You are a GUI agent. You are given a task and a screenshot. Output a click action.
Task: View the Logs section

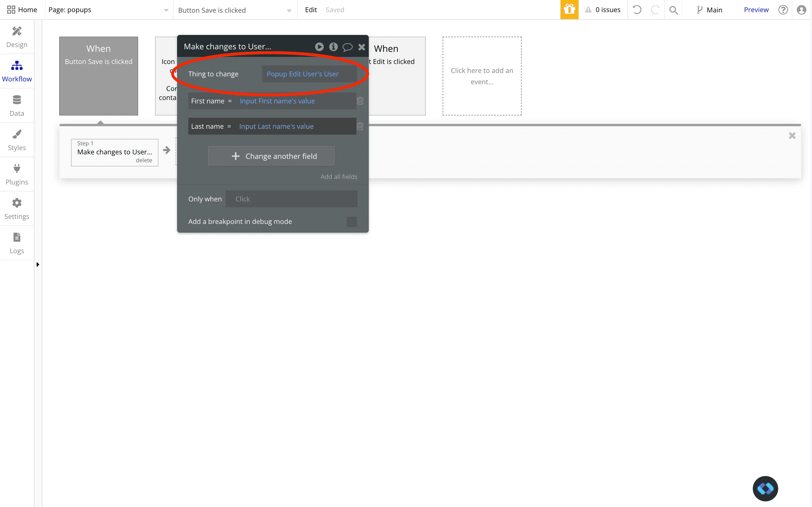(17, 243)
